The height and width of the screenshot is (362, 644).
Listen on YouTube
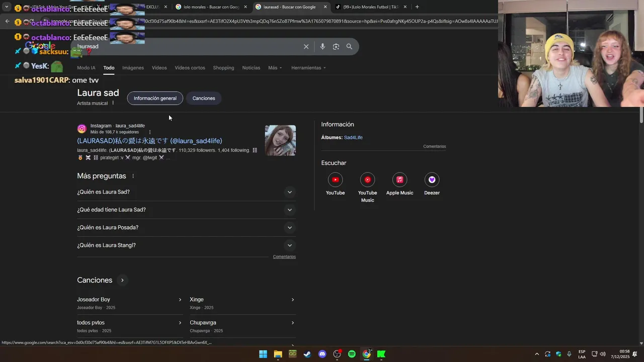pos(335,184)
